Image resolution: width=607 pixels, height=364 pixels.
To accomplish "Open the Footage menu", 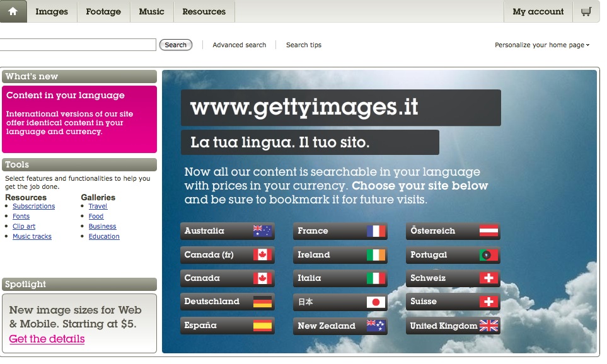I will (103, 11).
